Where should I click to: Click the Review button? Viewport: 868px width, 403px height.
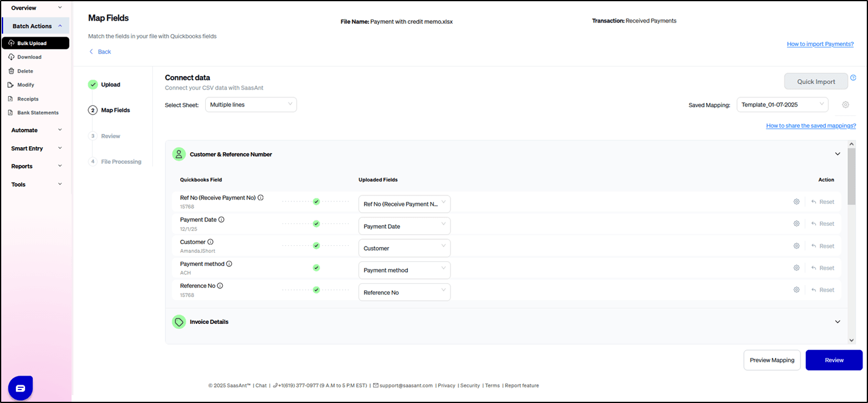coord(834,360)
